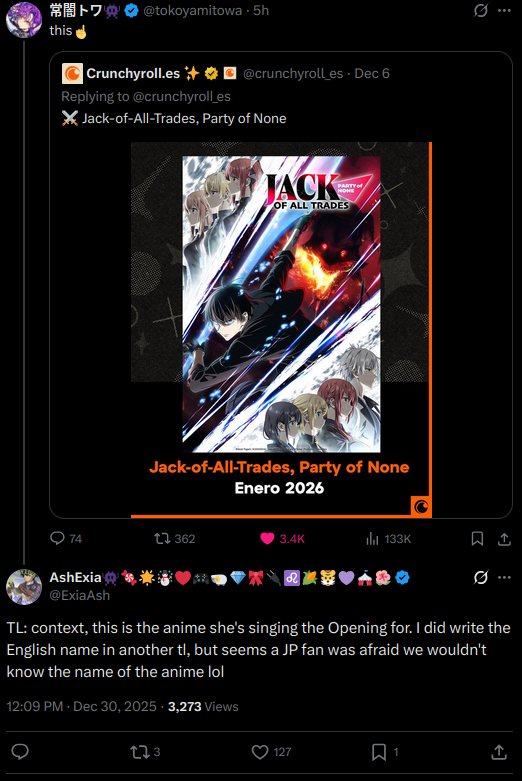Like AshExia's post with 127 likes
This screenshot has height=781, width=522.
click(271, 752)
